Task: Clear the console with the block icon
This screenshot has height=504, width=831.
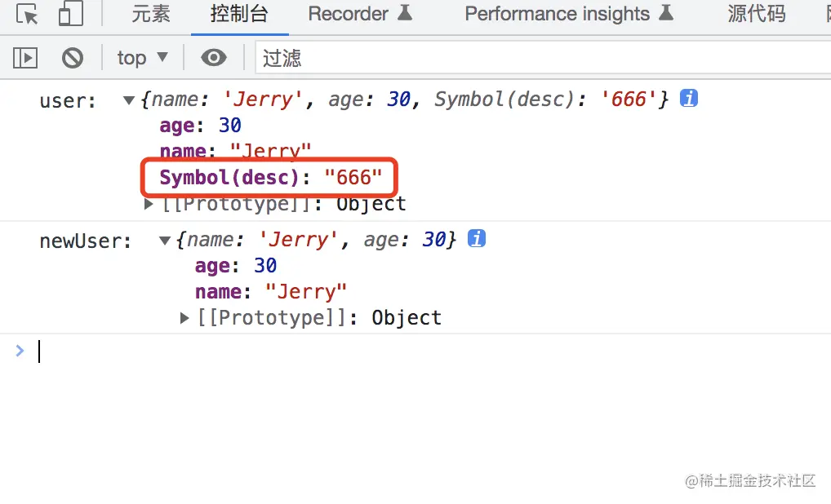Action: 73,58
